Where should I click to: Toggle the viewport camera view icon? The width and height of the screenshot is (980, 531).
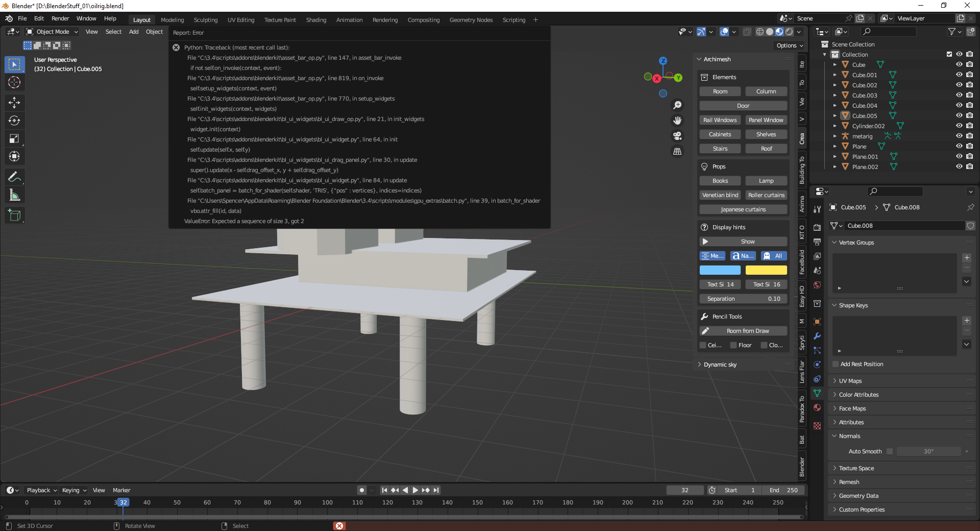[x=677, y=136]
